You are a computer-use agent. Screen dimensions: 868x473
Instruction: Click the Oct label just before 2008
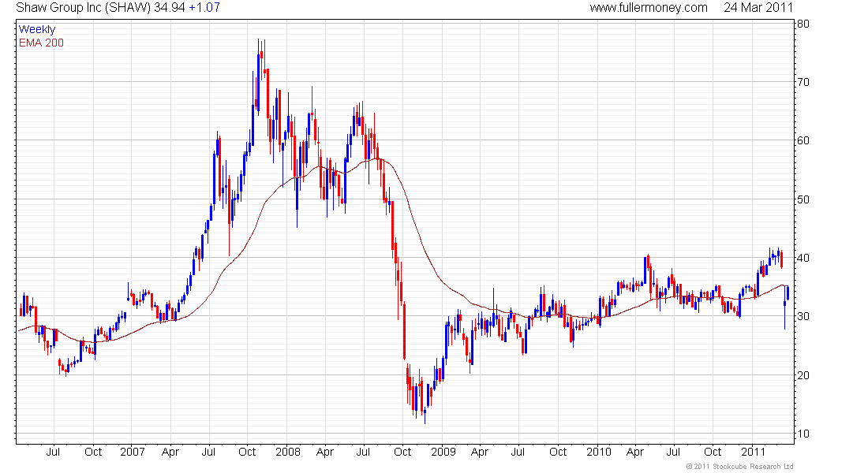click(247, 452)
